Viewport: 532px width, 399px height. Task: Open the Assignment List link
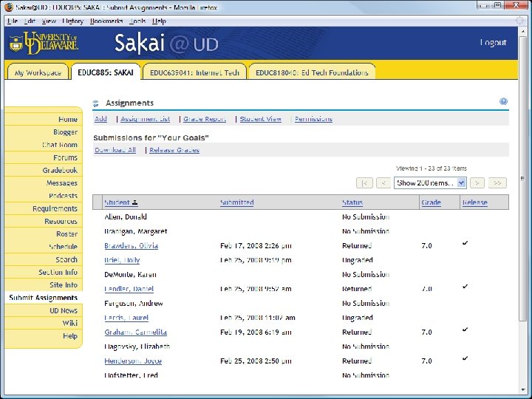click(x=146, y=119)
